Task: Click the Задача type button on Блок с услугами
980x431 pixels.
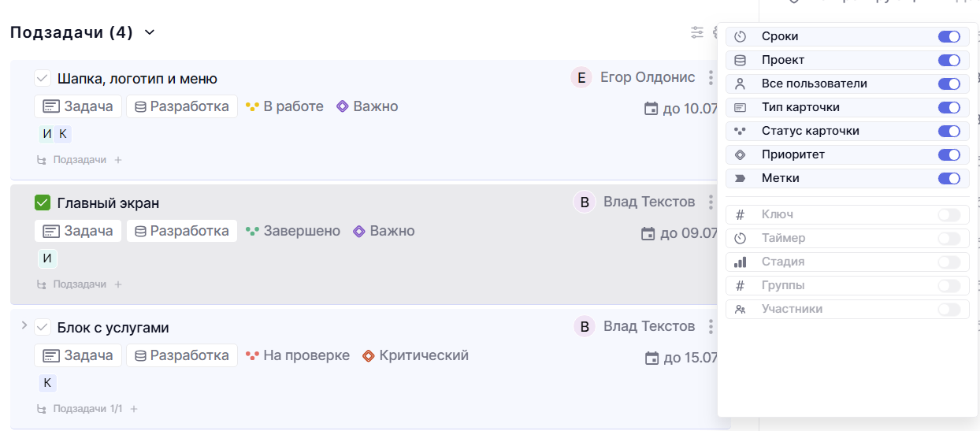Action: pos(78,355)
